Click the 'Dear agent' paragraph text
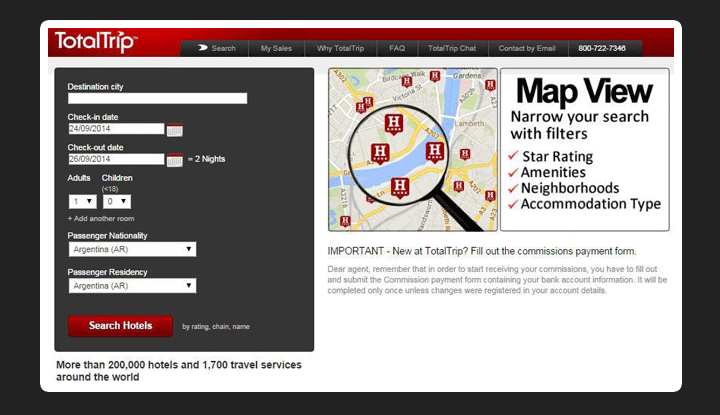Image resolution: width=720 pixels, height=415 pixels. 497,280
